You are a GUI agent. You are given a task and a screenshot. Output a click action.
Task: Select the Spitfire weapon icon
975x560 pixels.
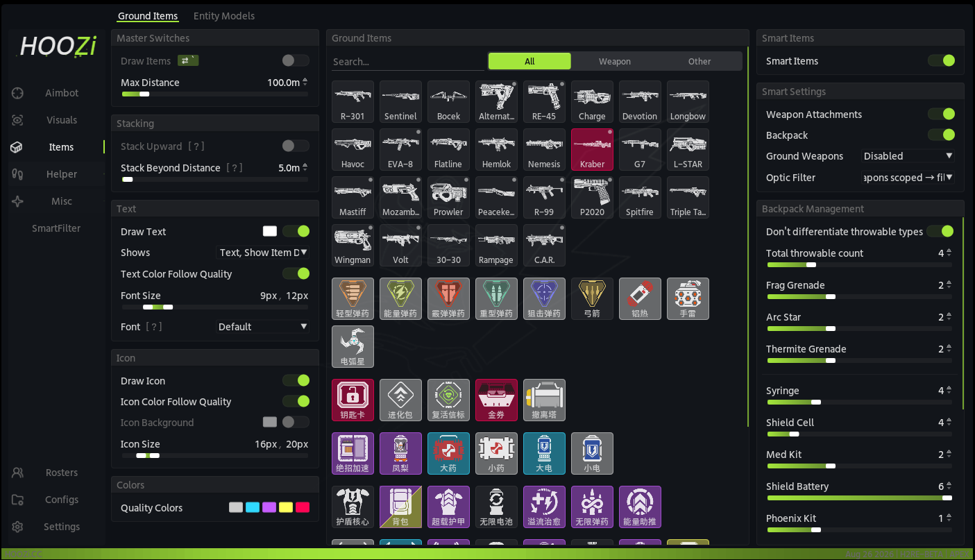[640, 197]
